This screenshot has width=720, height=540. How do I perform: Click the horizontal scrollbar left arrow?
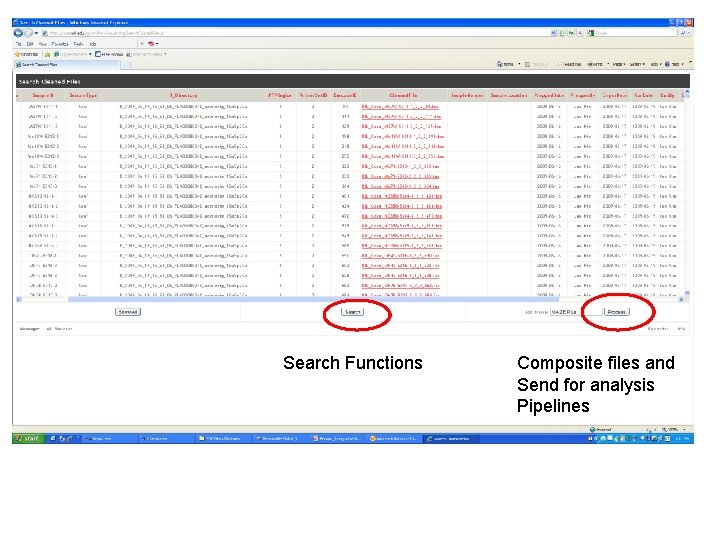[x=19, y=299]
